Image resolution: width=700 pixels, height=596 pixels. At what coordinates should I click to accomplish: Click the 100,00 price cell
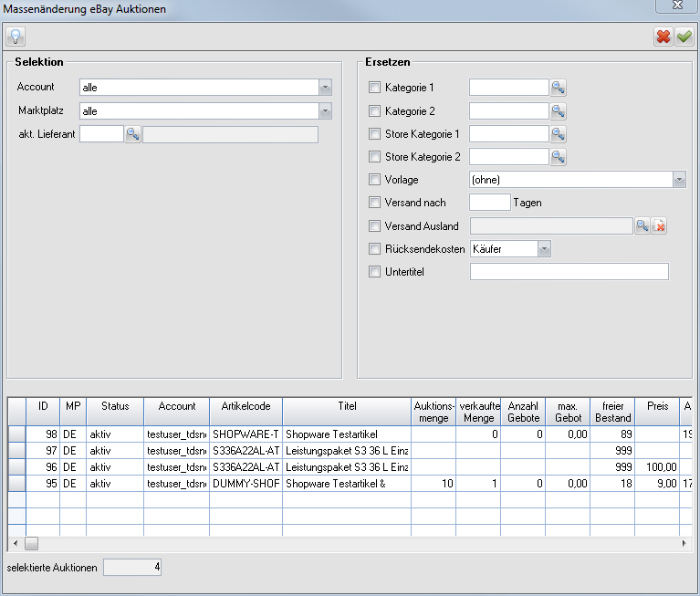tap(657, 467)
